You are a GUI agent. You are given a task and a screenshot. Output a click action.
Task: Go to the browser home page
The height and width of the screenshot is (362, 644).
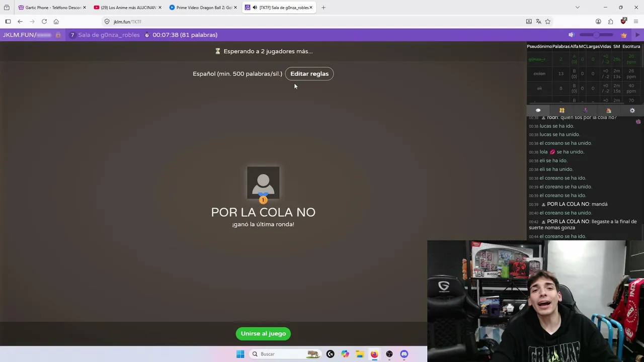(56, 22)
